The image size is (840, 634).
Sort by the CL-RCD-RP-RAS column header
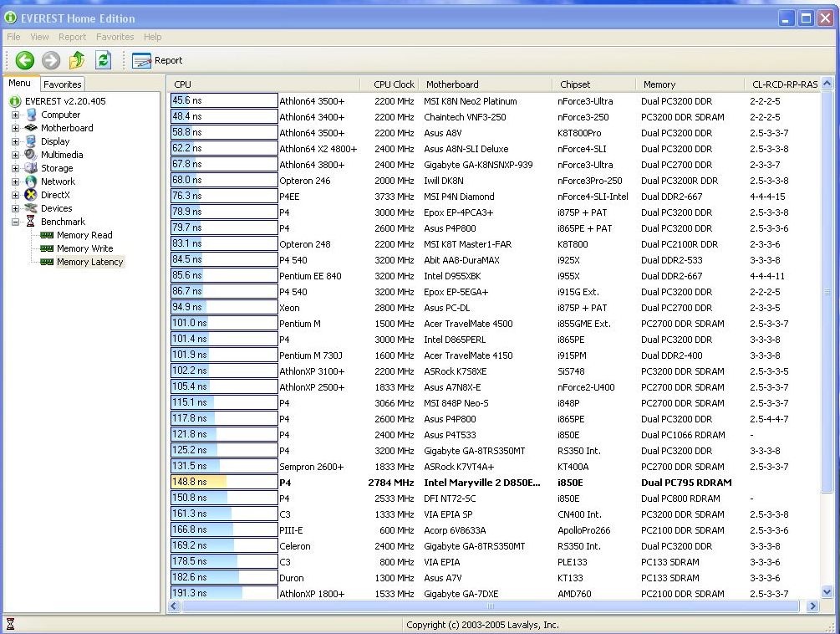(x=782, y=84)
